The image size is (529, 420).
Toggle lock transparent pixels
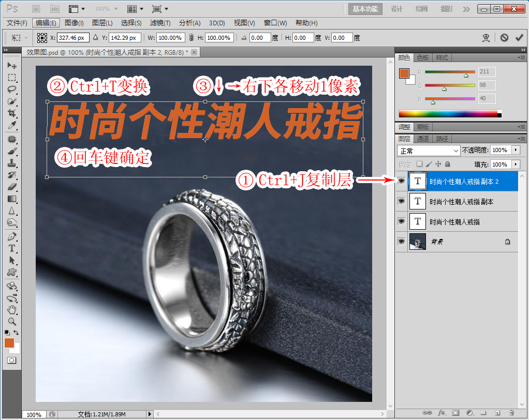419,164
